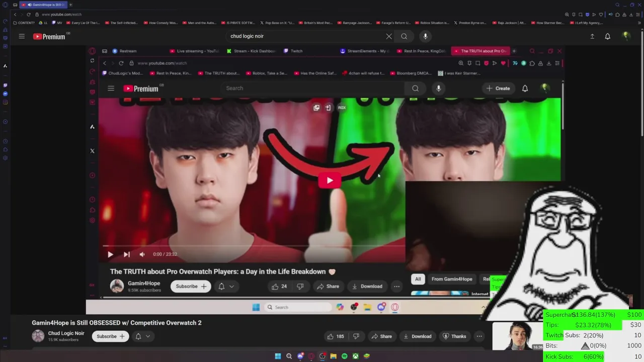Open the Chud Logic Noir channel avatar

(x=38, y=336)
